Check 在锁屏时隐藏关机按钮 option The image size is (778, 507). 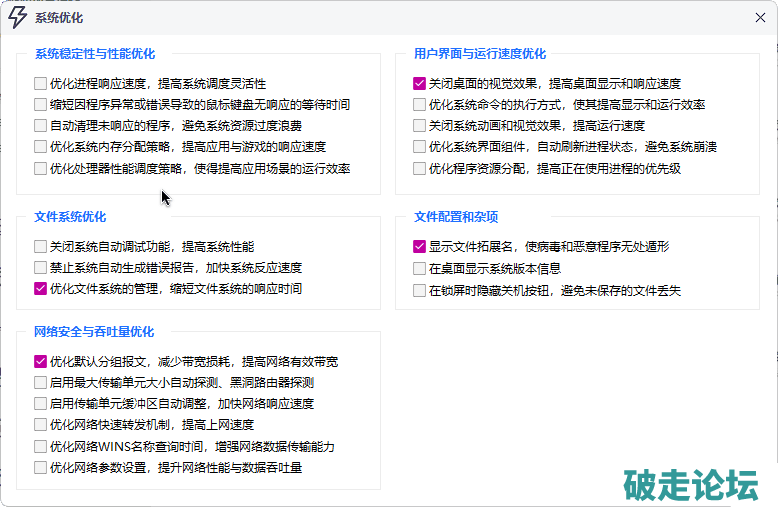[420, 290]
